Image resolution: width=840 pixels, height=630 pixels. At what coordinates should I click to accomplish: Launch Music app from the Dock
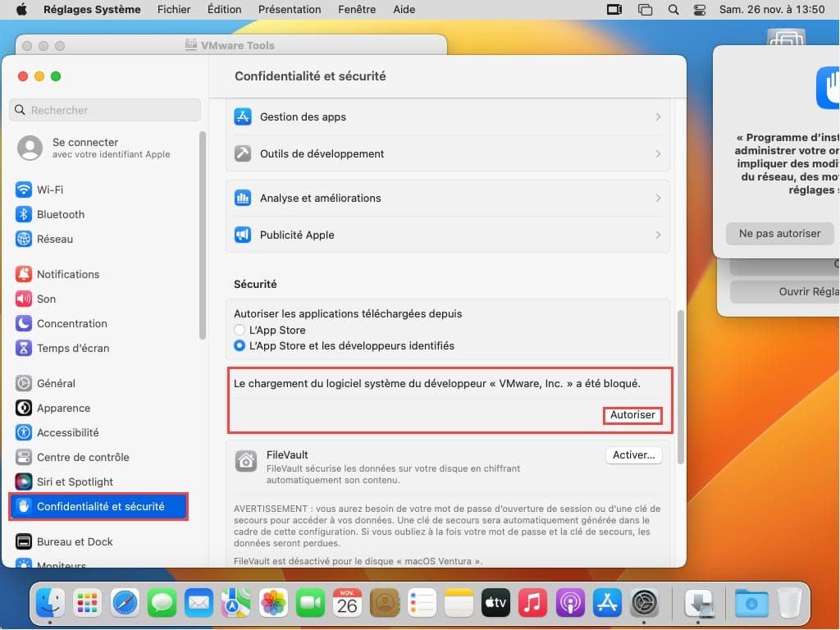pos(532,603)
